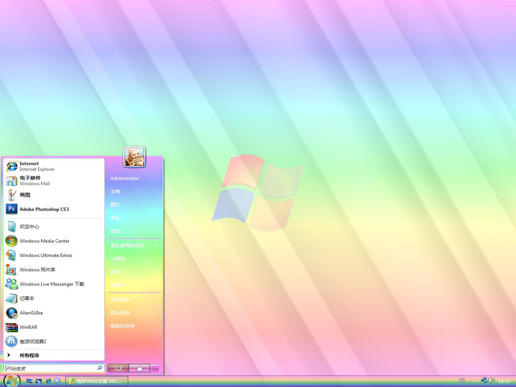The height and width of the screenshot is (387, 516).
Task: Open Control Panel in right pane
Action: point(134,299)
